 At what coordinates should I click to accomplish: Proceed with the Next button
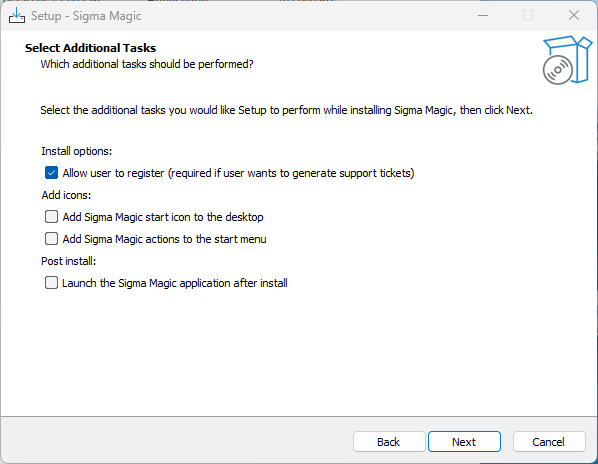[x=464, y=442]
